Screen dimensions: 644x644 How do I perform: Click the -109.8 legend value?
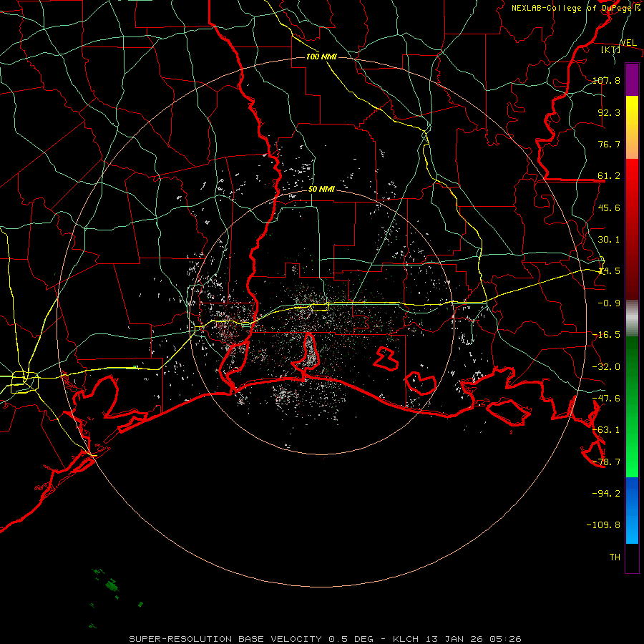603,525
